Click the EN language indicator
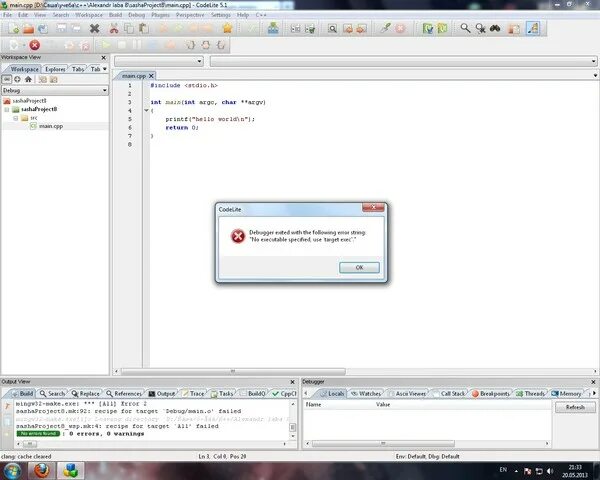600x480 pixels. [503, 470]
